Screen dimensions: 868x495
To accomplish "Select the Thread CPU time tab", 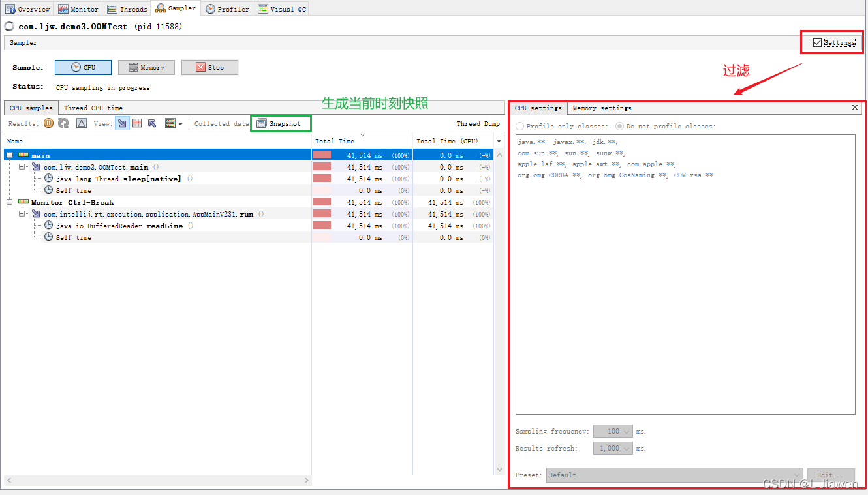I will (93, 108).
